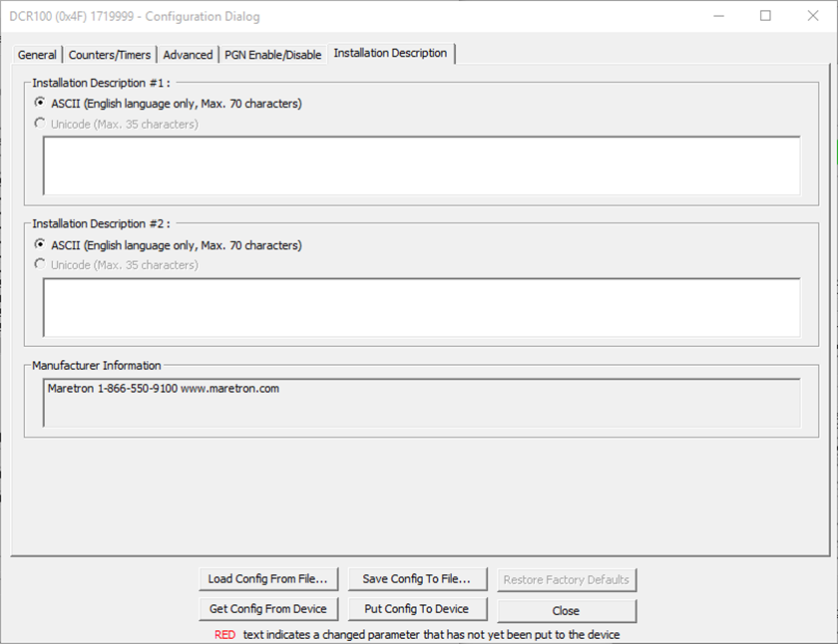Minimize the Configuration Dialog window
838x644 pixels.
(719, 16)
